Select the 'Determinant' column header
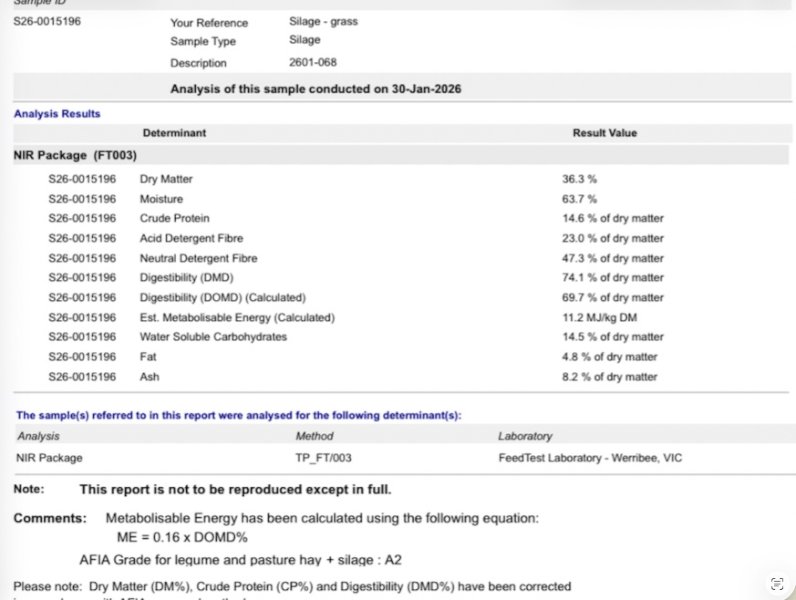The width and height of the screenshot is (796, 600). point(174,133)
